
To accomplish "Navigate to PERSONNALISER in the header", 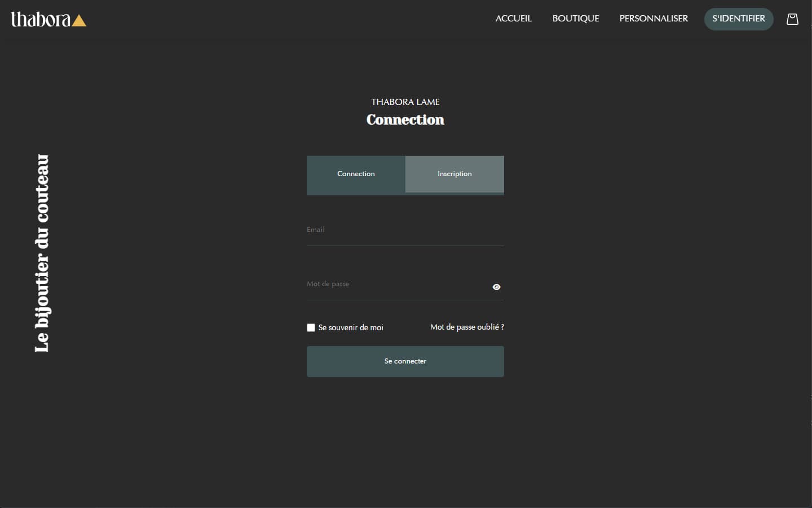I will pos(654,19).
